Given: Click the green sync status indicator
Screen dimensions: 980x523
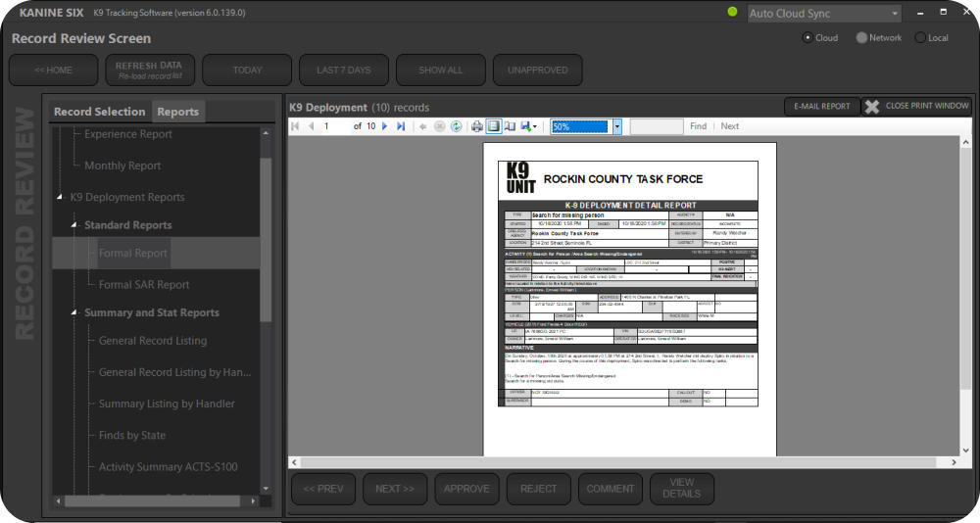Looking at the screenshot, I should [732, 12].
